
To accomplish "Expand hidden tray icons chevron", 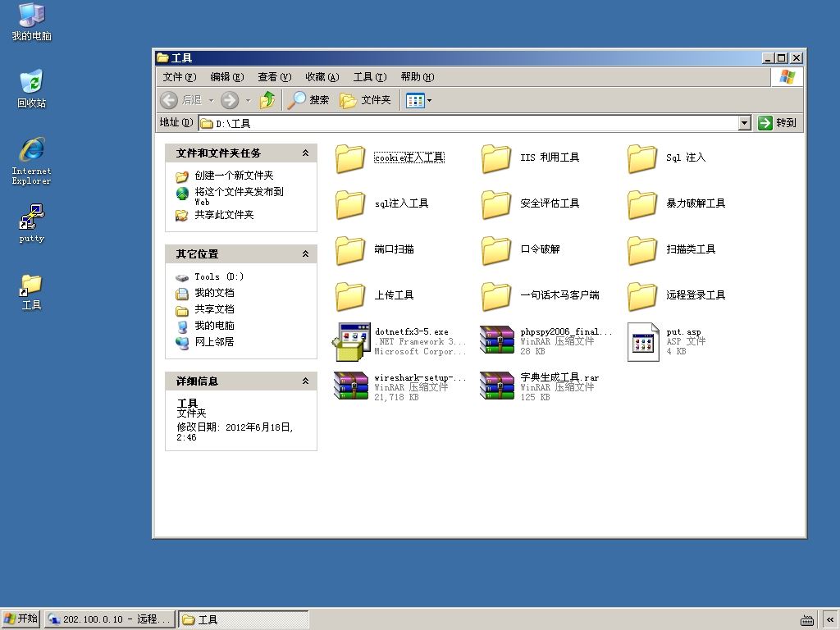I will tap(830, 620).
